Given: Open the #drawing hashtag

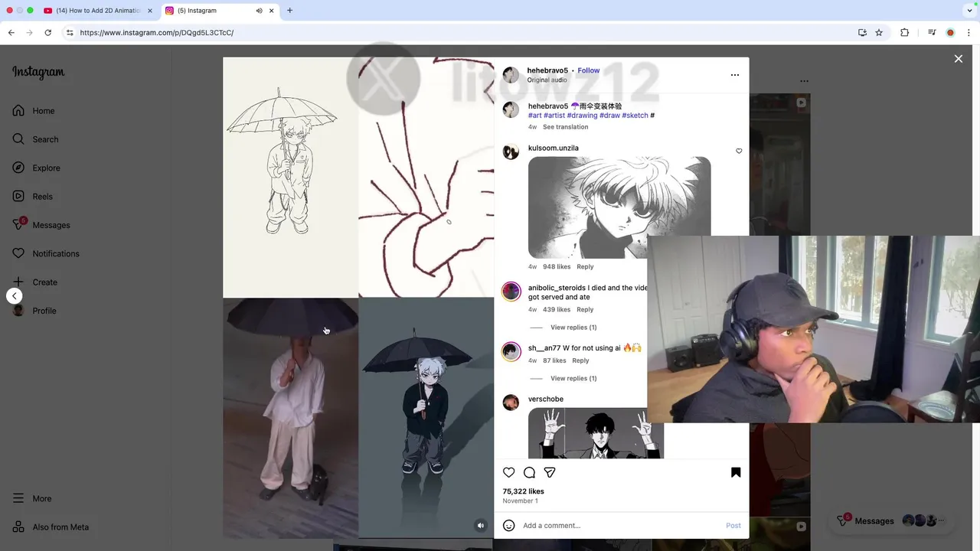Looking at the screenshot, I should tap(582, 116).
